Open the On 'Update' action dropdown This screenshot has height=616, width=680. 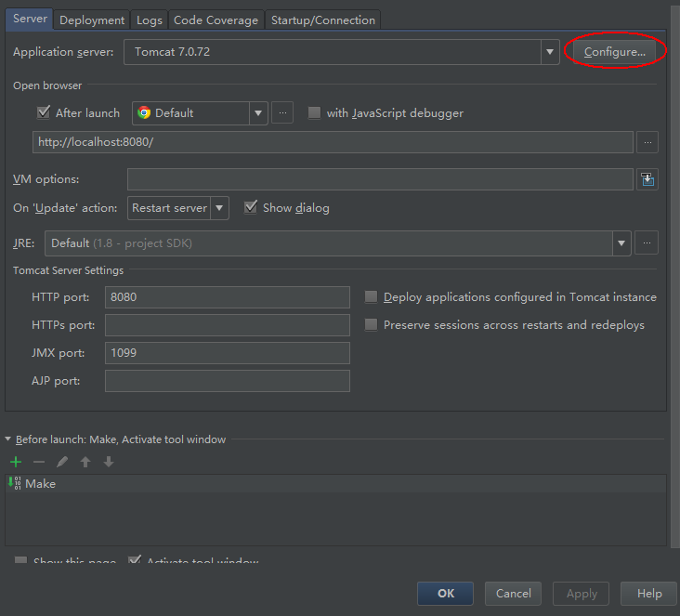click(x=219, y=208)
